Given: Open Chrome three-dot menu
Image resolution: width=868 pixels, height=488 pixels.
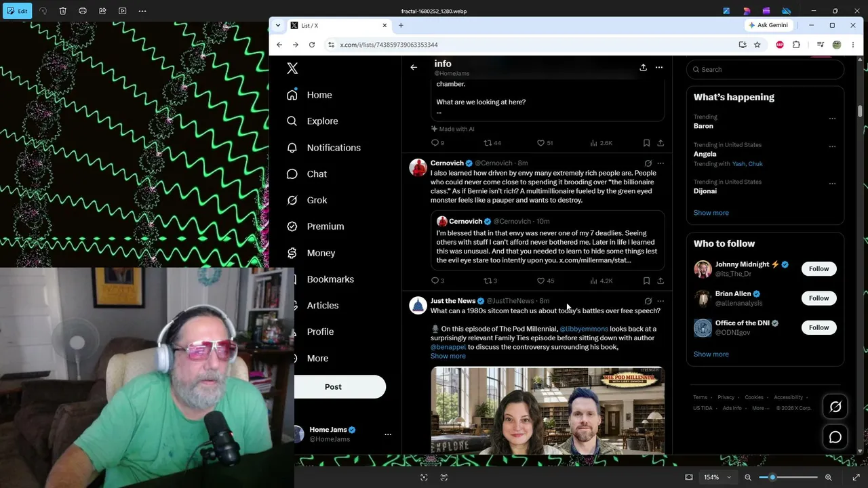Looking at the screenshot, I should tap(853, 45).
